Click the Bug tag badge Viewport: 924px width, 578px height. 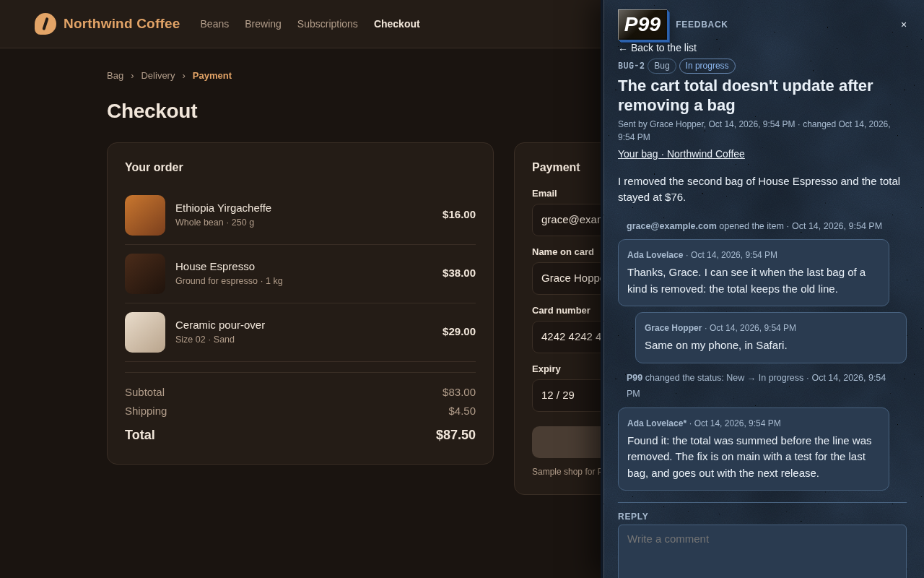click(662, 66)
